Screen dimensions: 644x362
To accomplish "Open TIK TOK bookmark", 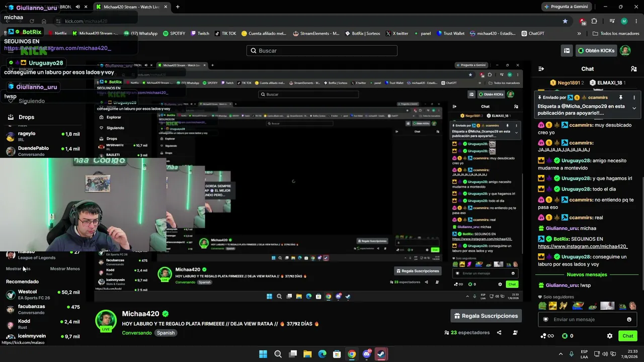I will pos(225,34).
